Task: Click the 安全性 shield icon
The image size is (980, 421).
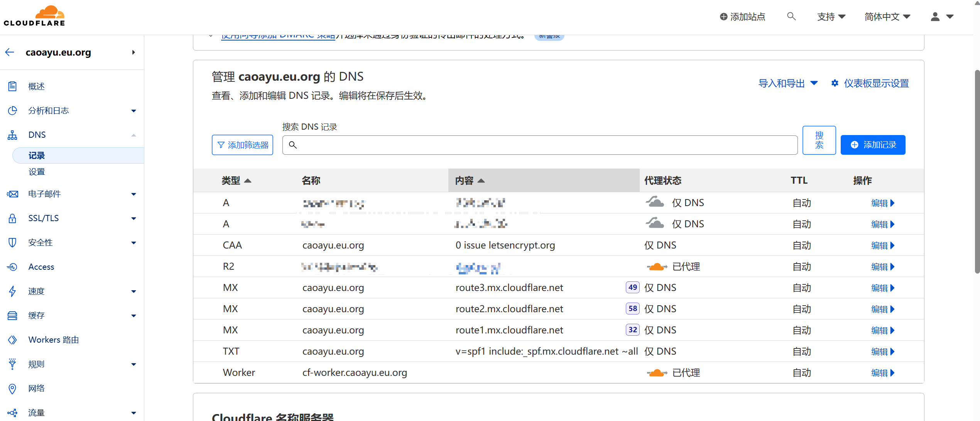Action: (12, 243)
